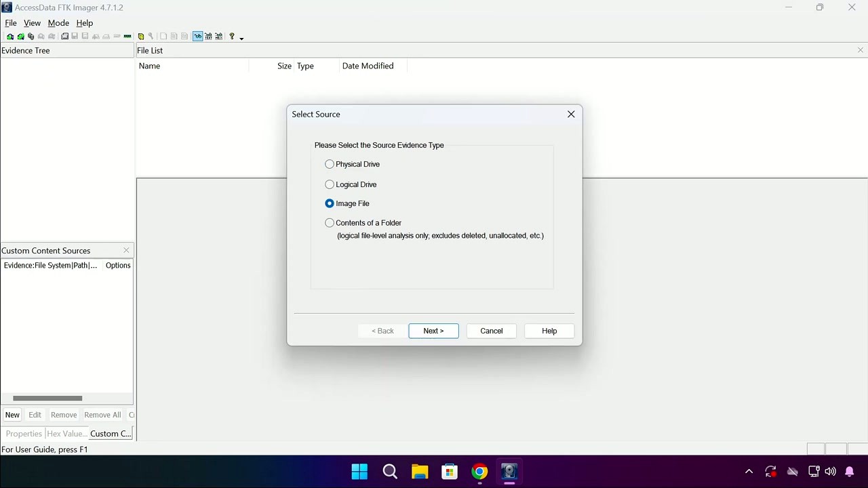Switch to the Custom Content tab
Image resolution: width=868 pixels, height=488 pixels.
pos(110,433)
